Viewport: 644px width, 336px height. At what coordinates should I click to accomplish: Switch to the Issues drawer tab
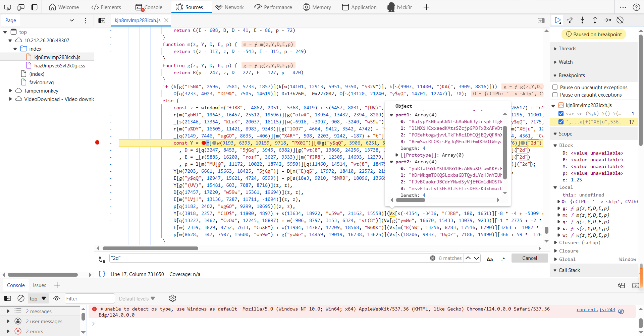[x=40, y=285]
